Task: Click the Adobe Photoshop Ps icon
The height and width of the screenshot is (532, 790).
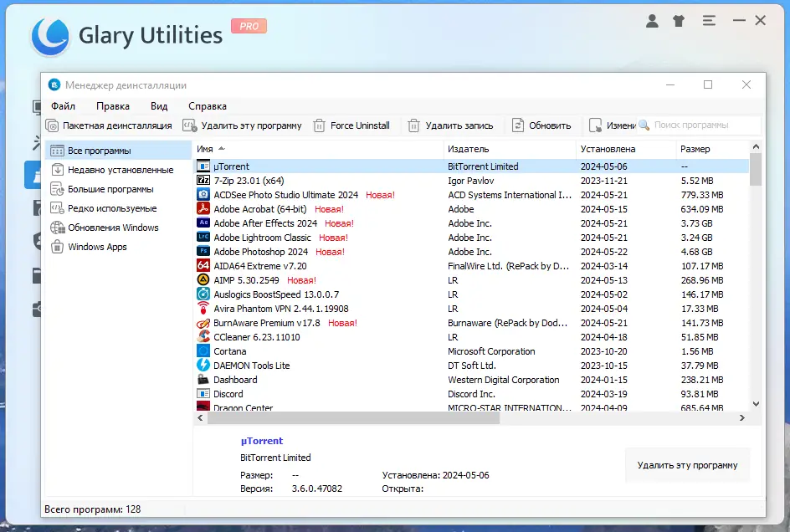Action: [203, 252]
